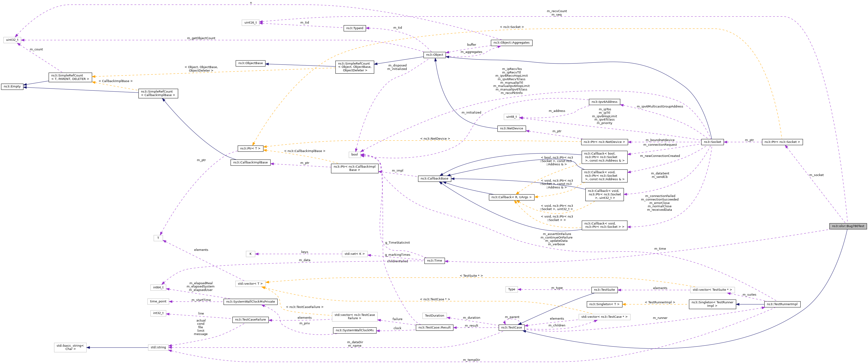
Task: Open the ns3::TestRunnerImpl node
Action: coord(782,304)
